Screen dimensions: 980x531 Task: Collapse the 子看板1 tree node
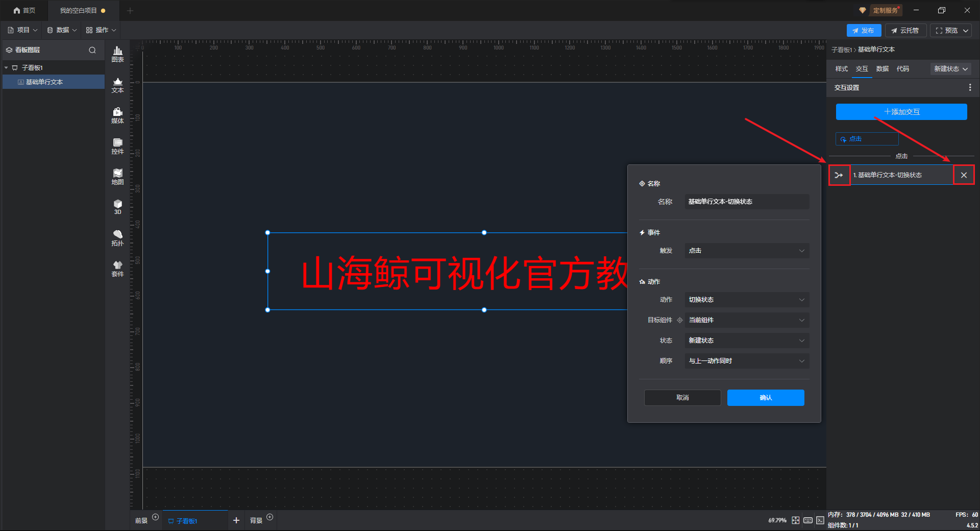(x=6, y=68)
